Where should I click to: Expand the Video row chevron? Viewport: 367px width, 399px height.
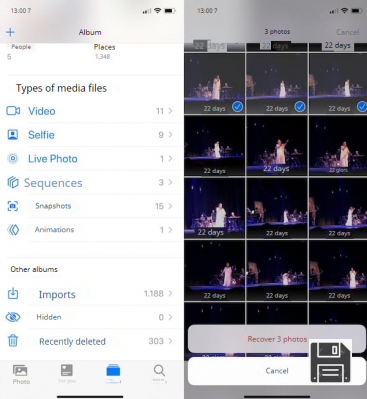tap(170, 111)
